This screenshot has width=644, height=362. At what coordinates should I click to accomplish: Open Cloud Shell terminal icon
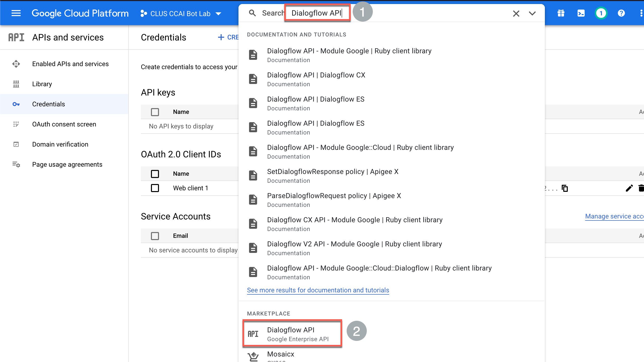point(581,13)
